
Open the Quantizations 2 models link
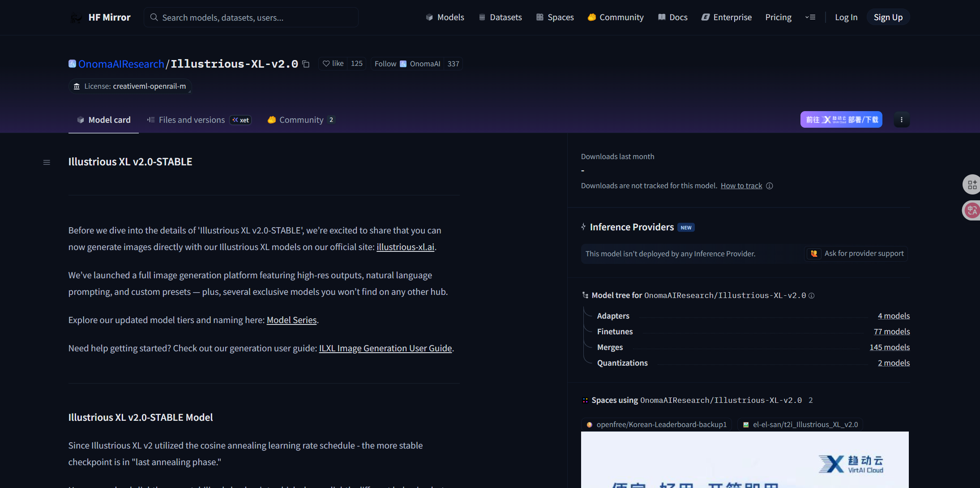(x=894, y=363)
